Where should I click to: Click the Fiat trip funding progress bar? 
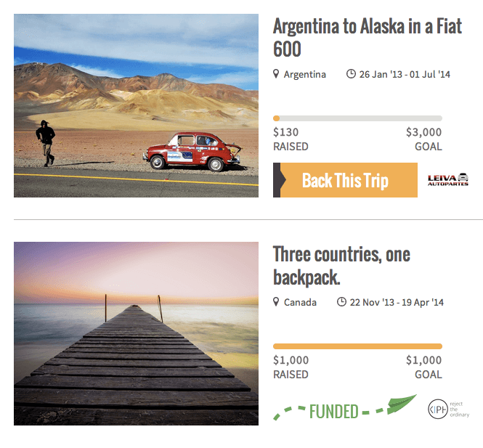(357, 118)
